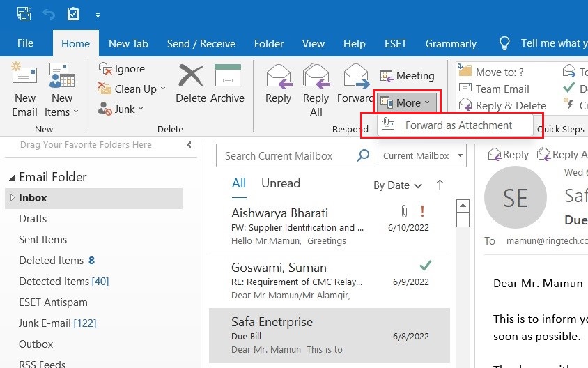The height and width of the screenshot is (368, 588).
Task: Select the Safa Enetrprise Due Bill email
Action: [x=330, y=336]
